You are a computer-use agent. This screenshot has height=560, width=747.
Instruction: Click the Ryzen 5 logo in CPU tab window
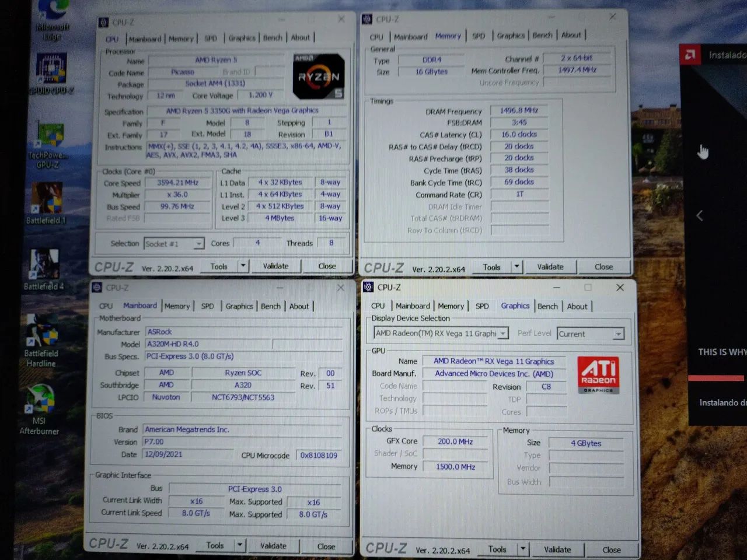point(319,76)
